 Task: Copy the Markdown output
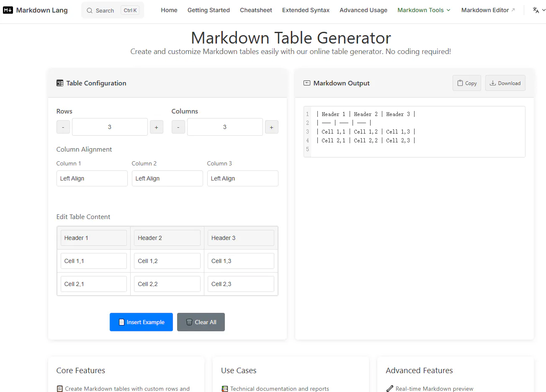coord(467,83)
